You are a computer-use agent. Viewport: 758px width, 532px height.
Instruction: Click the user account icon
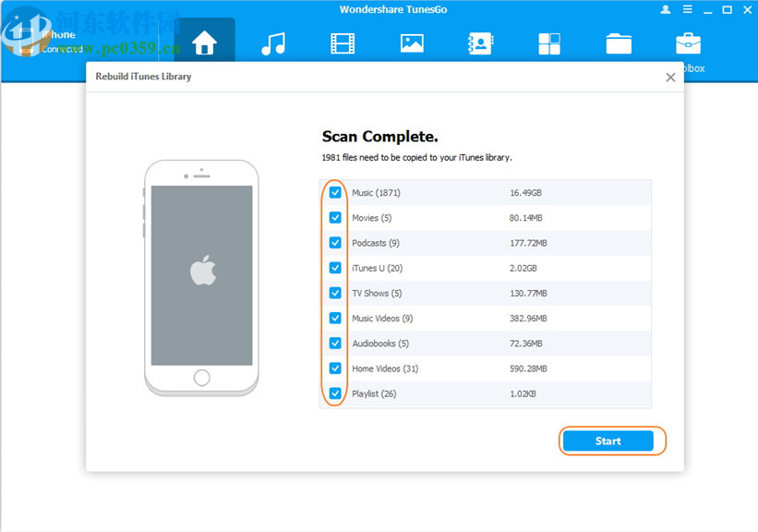click(x=666, y=9)
